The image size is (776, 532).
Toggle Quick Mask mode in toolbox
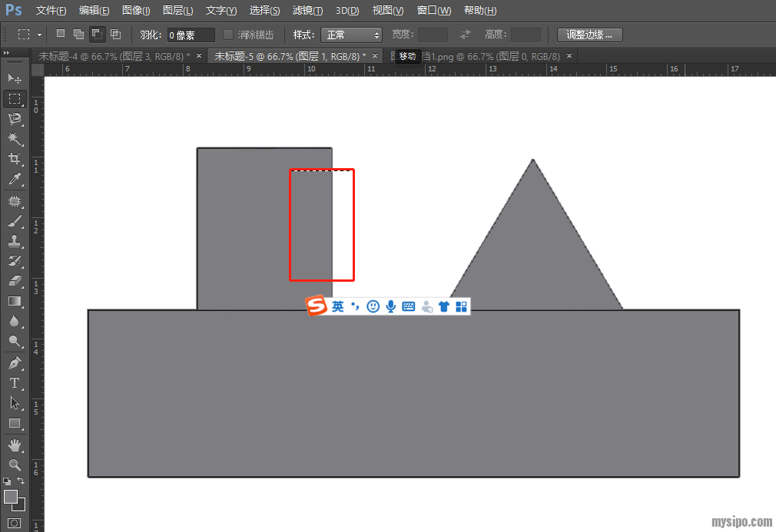click(15, 524)
